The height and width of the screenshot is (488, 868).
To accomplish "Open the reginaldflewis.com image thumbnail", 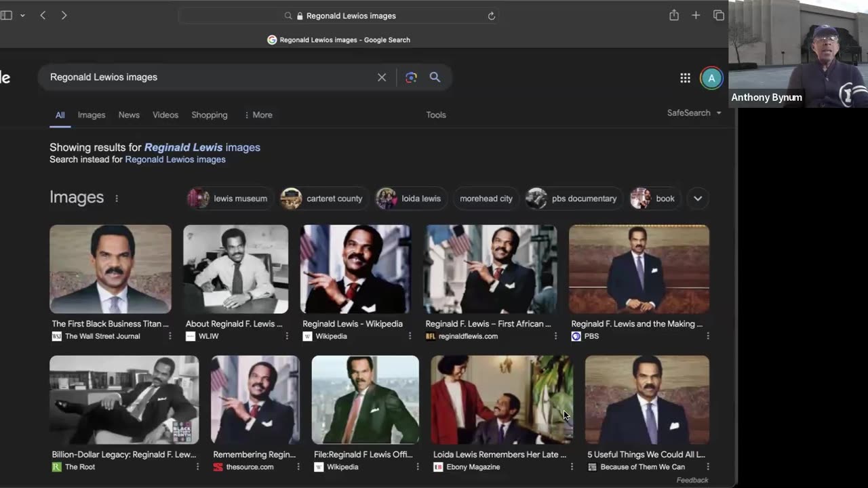I will point(490,269).
